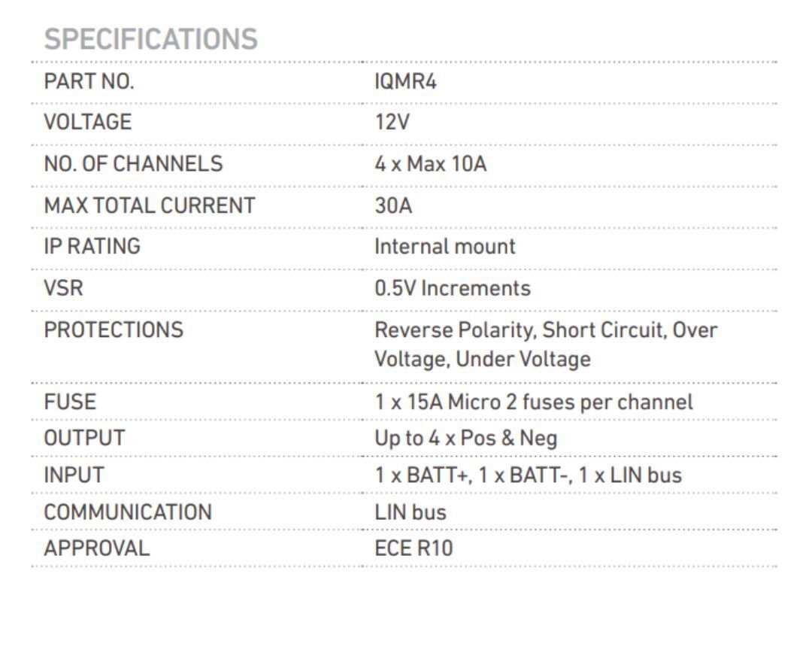The height and width of the screenshot is (662, 812).
Task: Click the PART NO. label
Action: click(89, 81)
